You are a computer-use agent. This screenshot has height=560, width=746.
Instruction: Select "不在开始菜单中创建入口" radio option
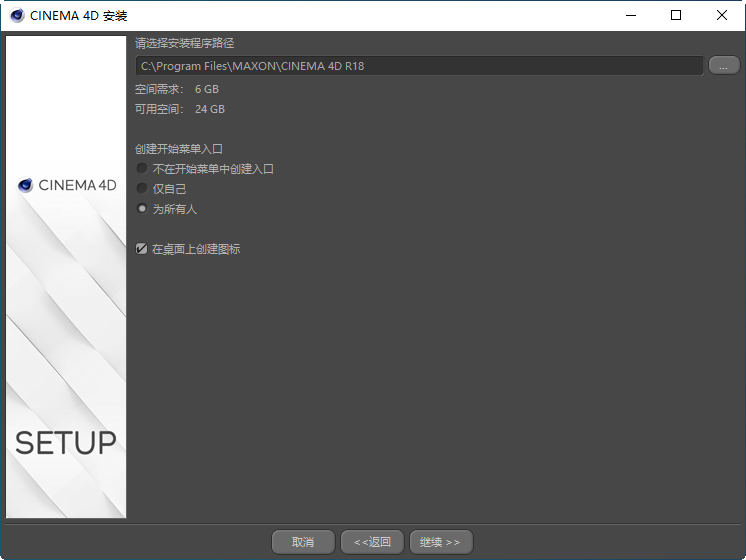tap(142, 169)
